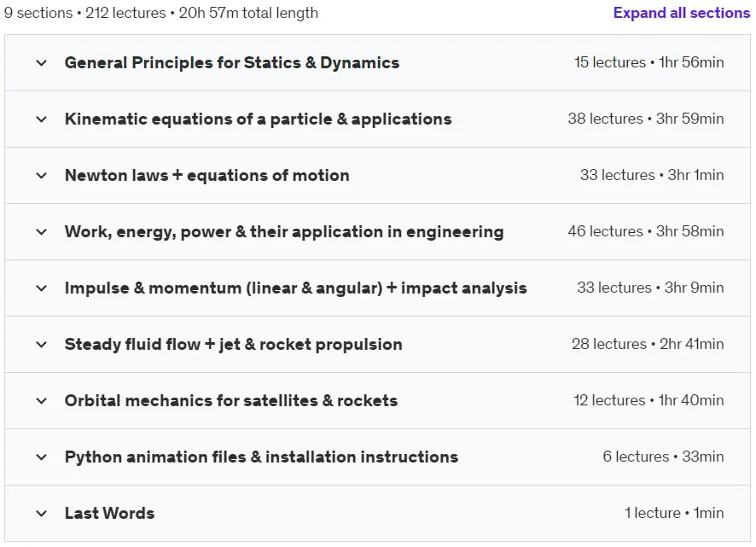Click the 46 lectures • 3hr 58min label
756x547 pixels.
point(646,231)
